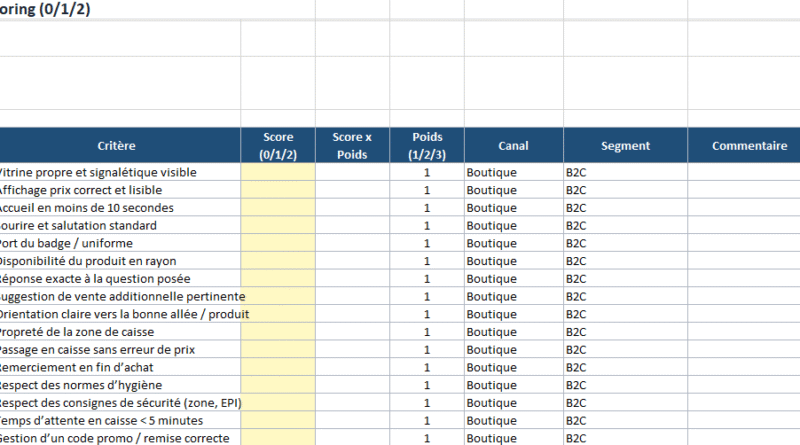Select the Segment column header
Image resolution: width=800 pixels, height=445 pixels.
click(x=625, y=146)
